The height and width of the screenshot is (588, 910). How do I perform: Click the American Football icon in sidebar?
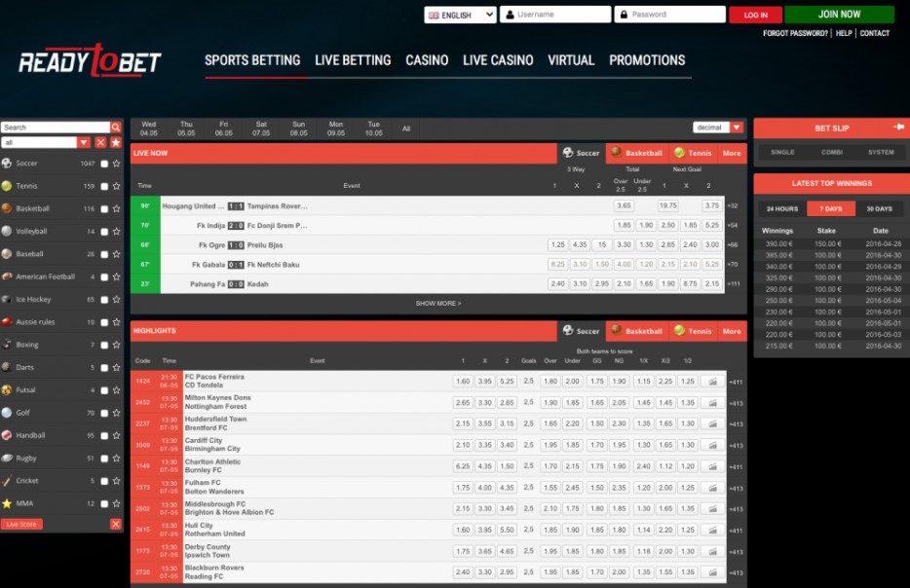[7, 276]
